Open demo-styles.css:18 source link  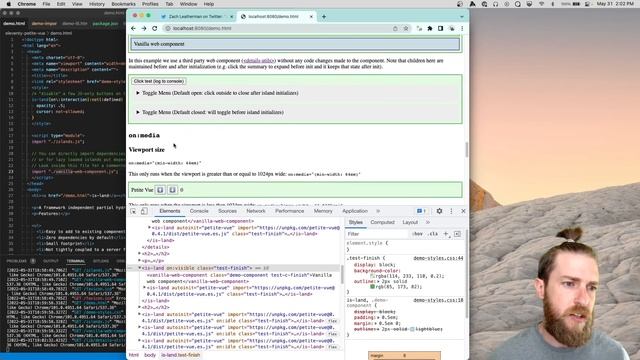click(x=438, y=300)
